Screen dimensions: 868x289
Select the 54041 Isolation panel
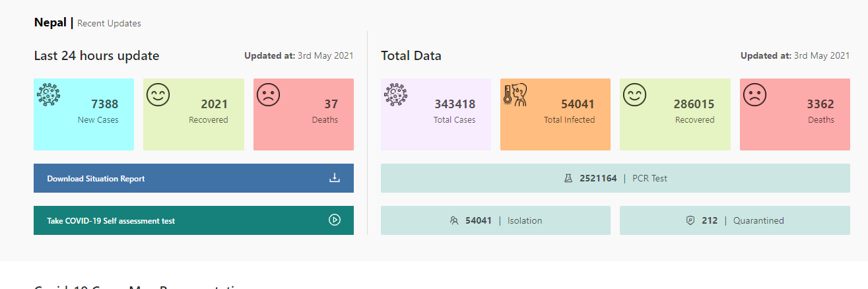[x=495, y=220]
